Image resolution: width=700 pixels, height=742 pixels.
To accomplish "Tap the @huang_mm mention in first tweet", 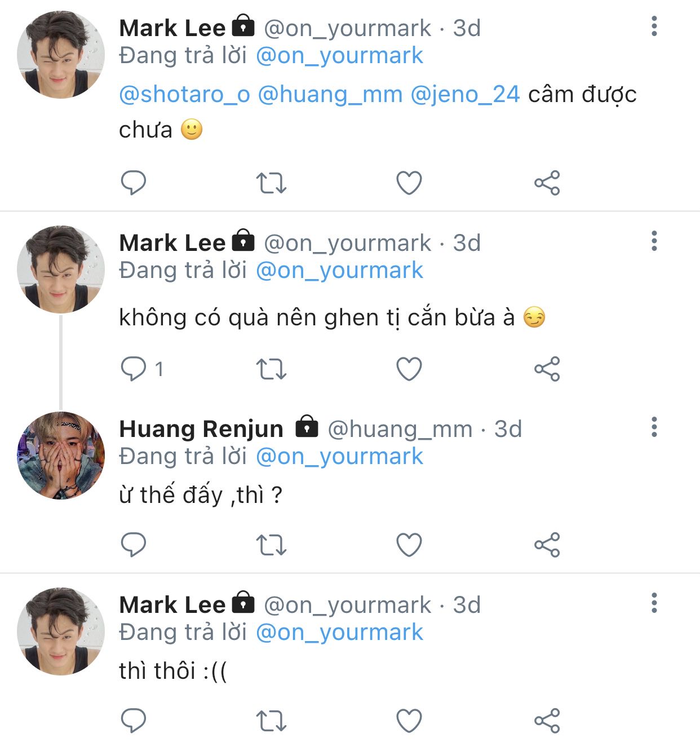I will [x=330, y=94].
